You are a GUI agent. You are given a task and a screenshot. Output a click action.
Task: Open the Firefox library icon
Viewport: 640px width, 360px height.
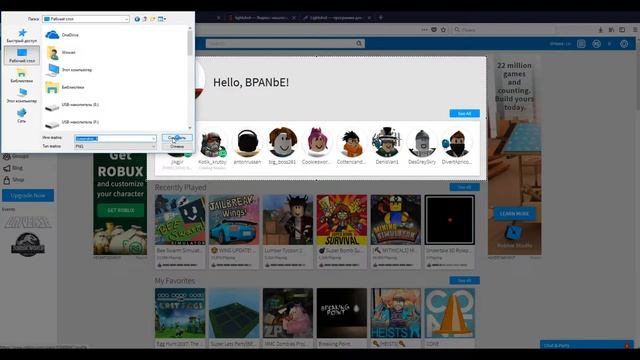tap(611, 30)
